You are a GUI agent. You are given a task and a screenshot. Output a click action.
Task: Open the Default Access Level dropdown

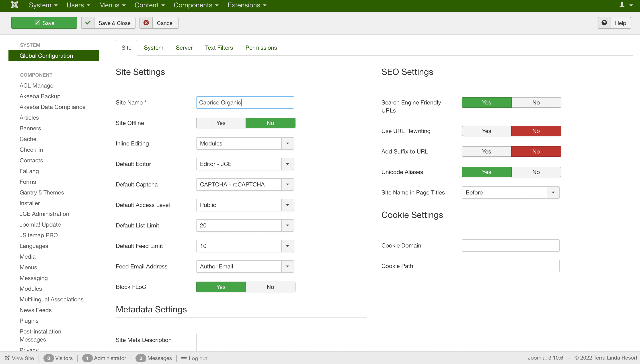[x=245, y=205]
